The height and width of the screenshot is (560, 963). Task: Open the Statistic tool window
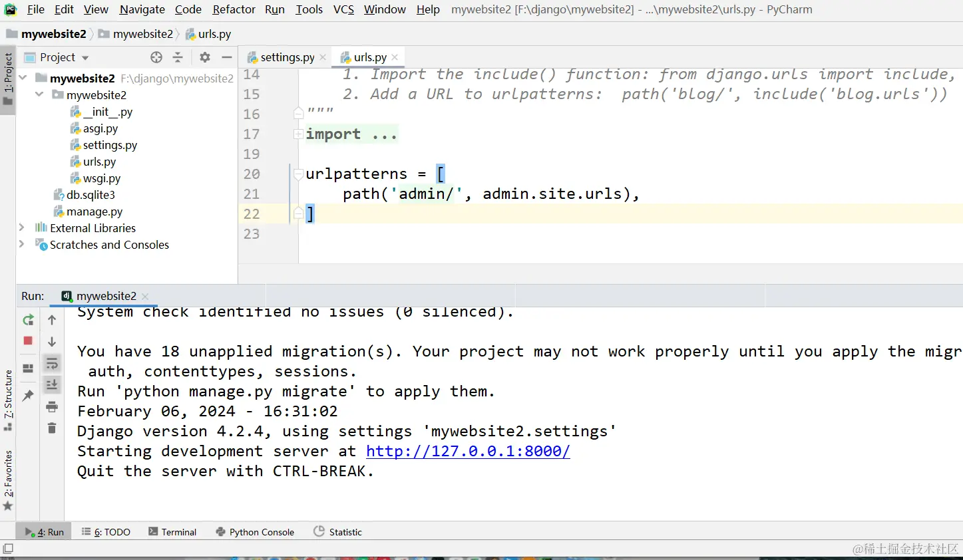337,532
